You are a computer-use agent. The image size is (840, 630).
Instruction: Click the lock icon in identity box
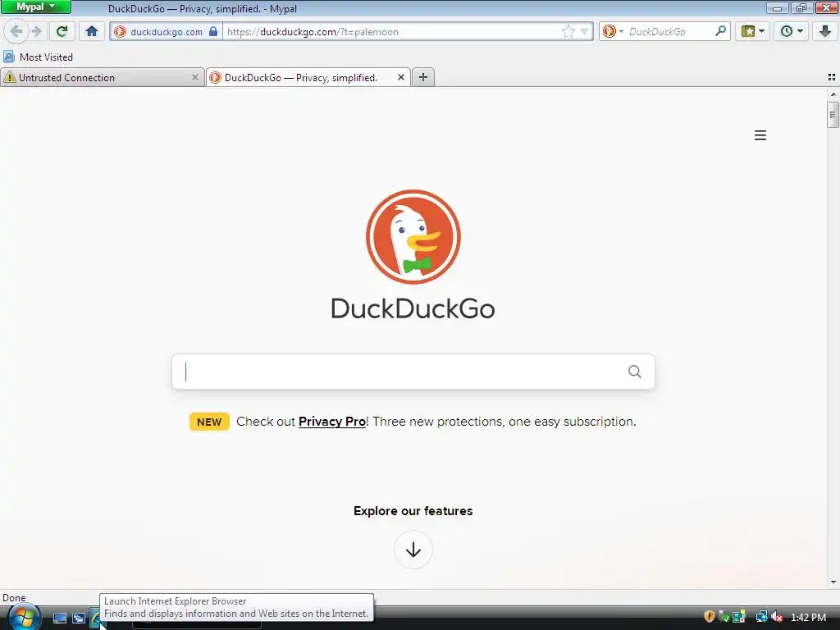pyautogui.click(x=213, y=31)
